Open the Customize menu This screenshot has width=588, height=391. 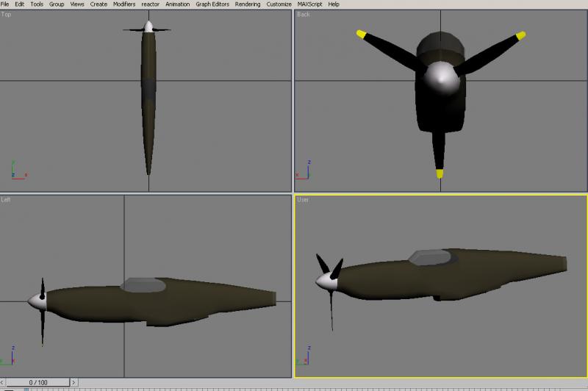[279, 4]
